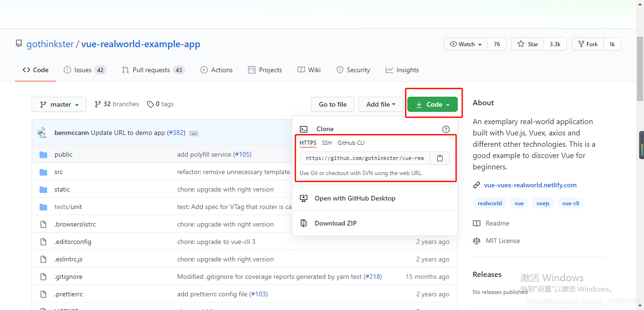View the 1k forks count

point(612,44)
